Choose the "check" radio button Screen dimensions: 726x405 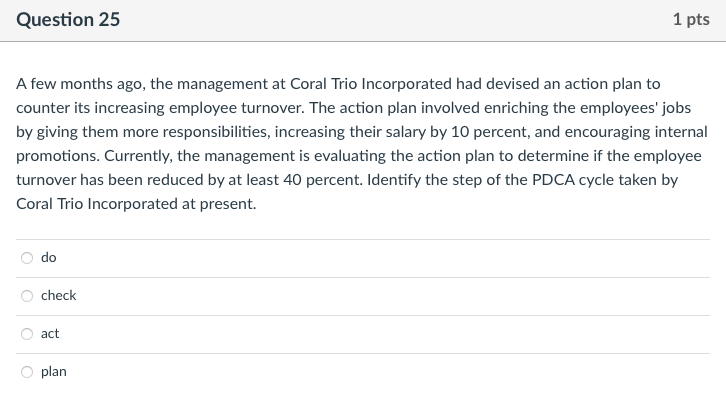pyautogui.click(x=26, y=296)
